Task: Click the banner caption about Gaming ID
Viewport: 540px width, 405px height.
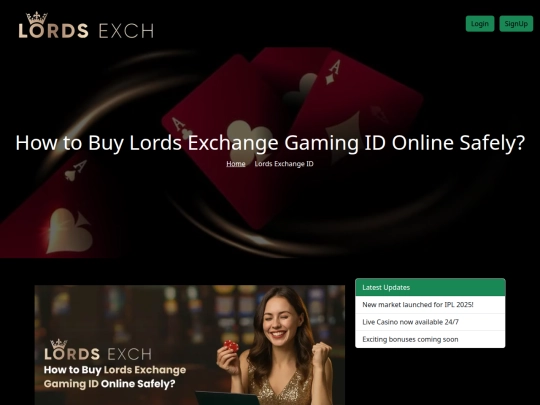Action: pyautogui.click(x=115, y=377)
